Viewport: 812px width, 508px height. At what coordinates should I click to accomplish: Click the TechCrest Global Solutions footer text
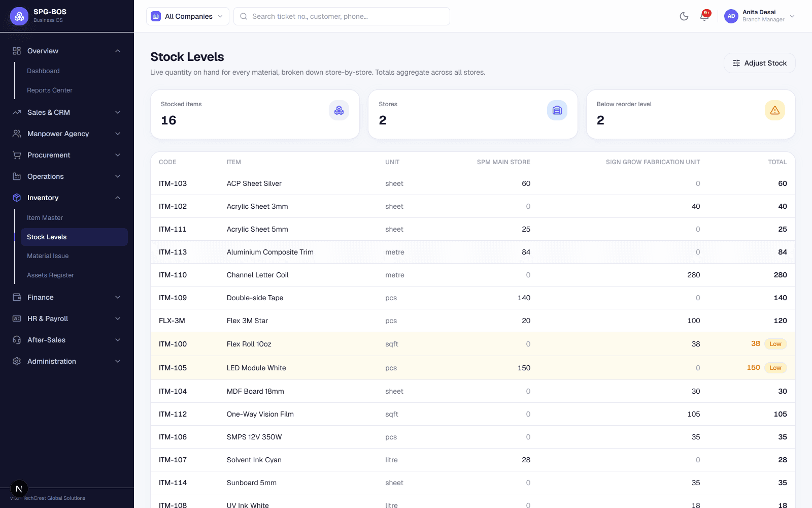point(54,498)
